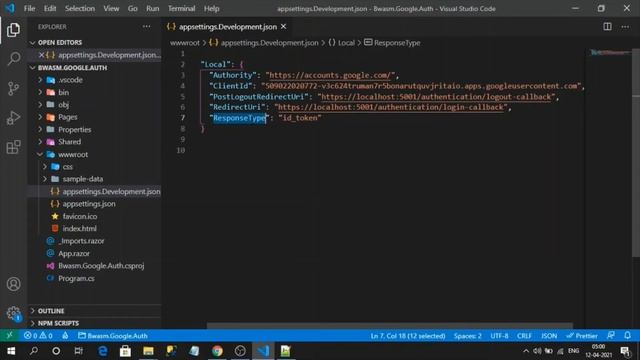Close the appsettings.Development.json editor tab
The image size is (640, 360).
click(x=284, y=27)
